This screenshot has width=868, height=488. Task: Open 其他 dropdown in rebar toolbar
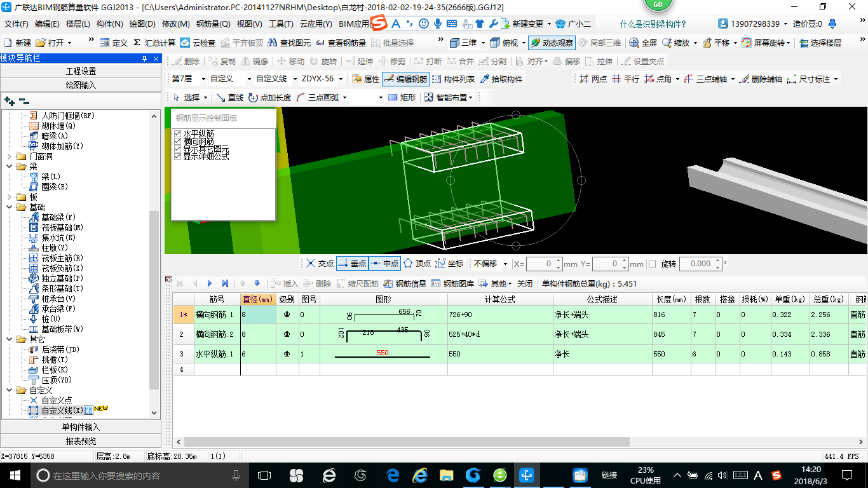click(x=496, y=283)
